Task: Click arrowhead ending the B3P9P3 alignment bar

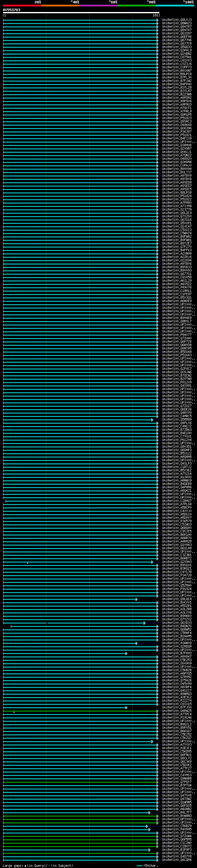Action: tap(149, 850)
